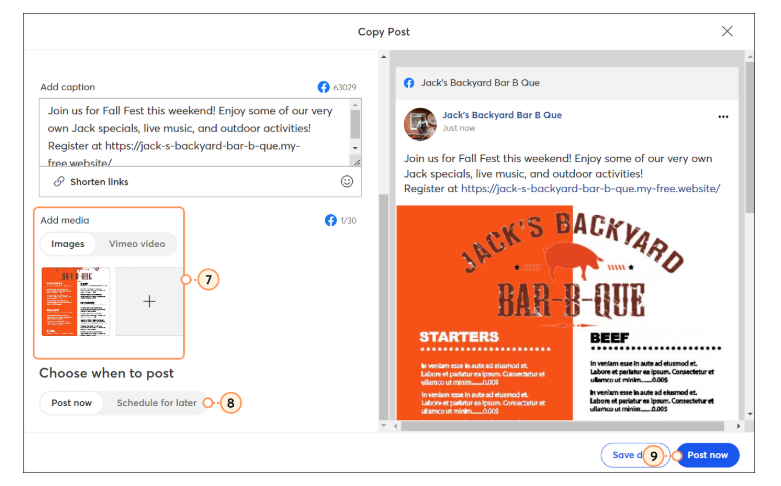Click the Facebook icon in preview header
The image size is (781, 486).
click(409, 83)
